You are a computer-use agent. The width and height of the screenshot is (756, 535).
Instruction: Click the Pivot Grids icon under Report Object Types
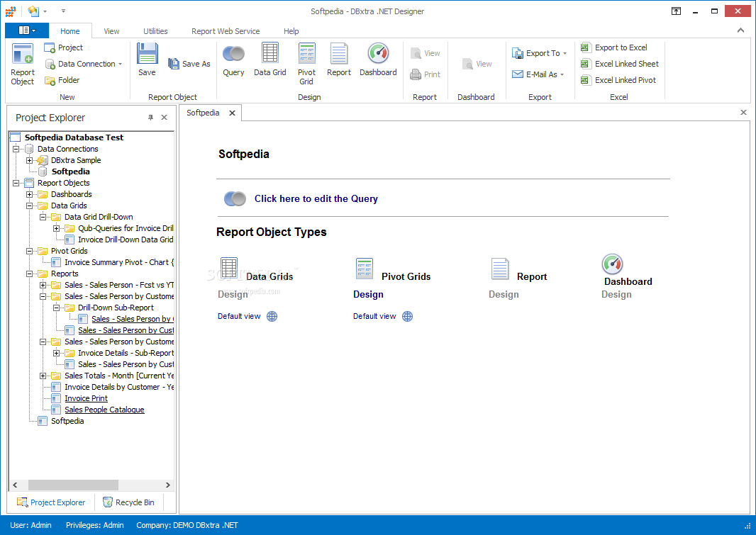(365, 269)
